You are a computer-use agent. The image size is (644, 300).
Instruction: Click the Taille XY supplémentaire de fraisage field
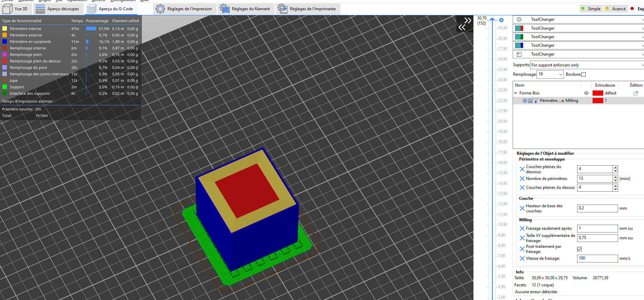597,238
